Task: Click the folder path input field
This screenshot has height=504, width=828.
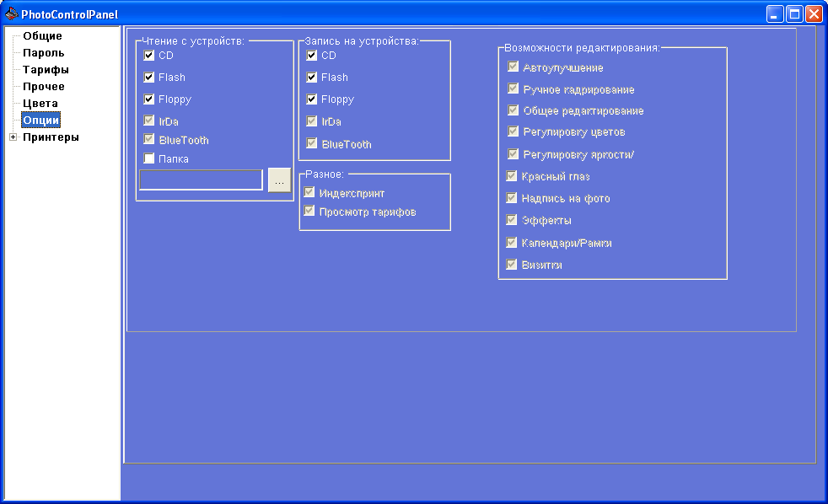Action: 201,180
